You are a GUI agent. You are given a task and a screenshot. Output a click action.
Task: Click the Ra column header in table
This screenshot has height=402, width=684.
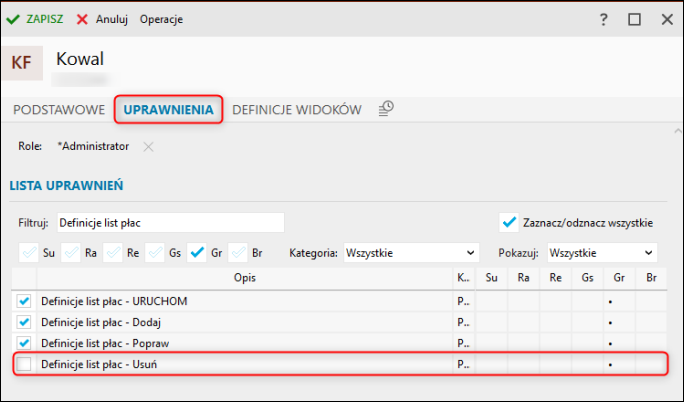pyautogui.click(x=523, y=278)
